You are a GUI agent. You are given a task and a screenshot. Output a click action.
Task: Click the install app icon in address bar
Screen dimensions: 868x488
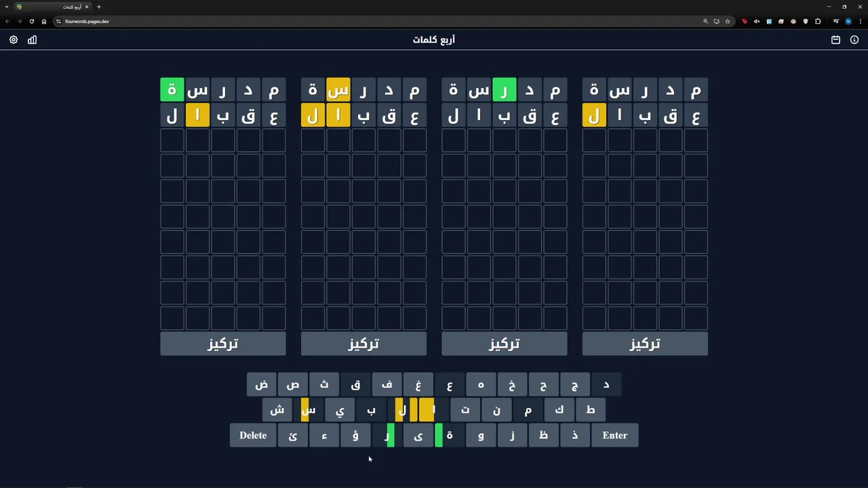(x=717, y=21)
